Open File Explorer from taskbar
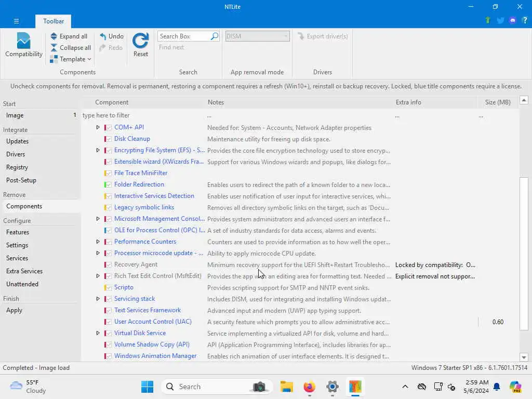The width and height of the screenshot is (532, 399). (x=286, y=387)
